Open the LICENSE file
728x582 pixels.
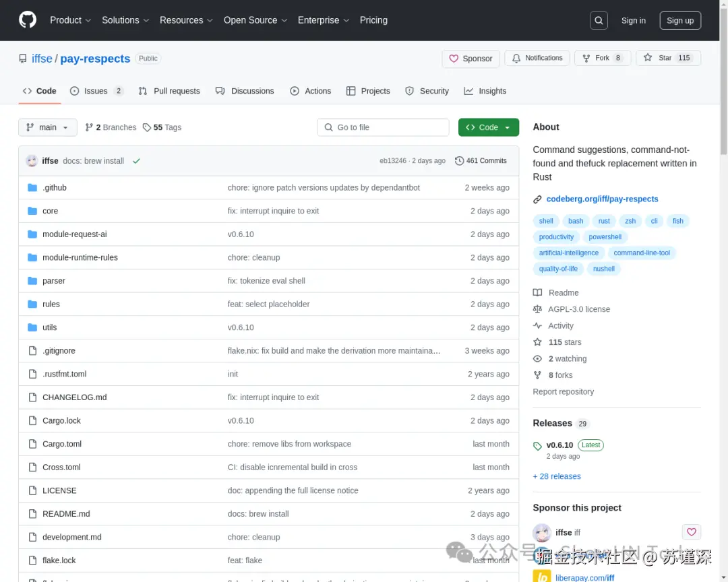(59, 490)
